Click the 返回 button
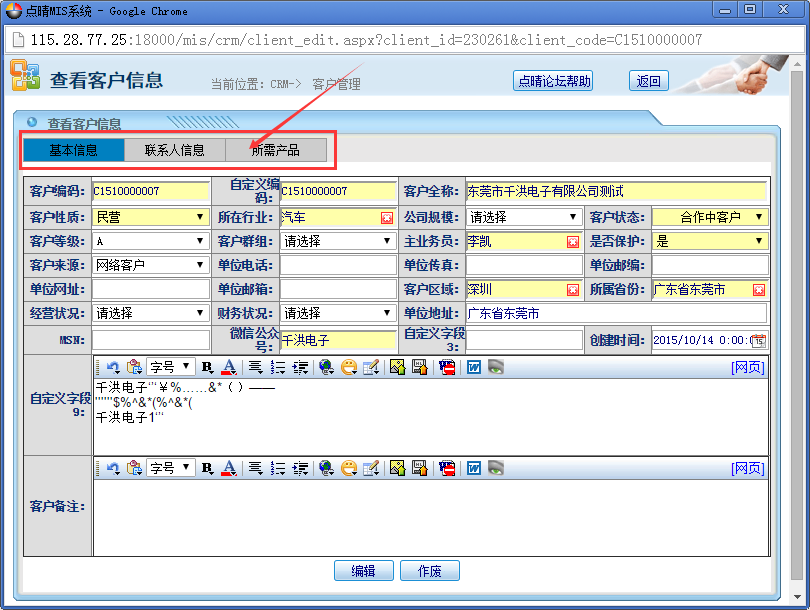The height and width of the screenshot is (610, 810). (x=648, y=81)
